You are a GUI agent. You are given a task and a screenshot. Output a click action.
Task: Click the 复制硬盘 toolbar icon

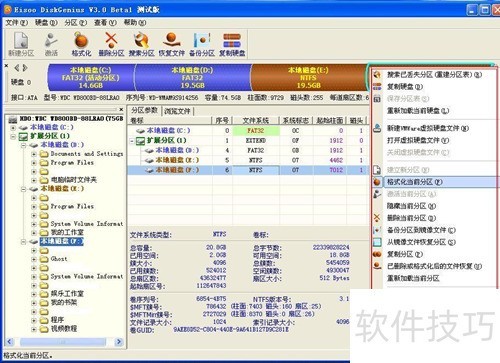click(232, 44)
